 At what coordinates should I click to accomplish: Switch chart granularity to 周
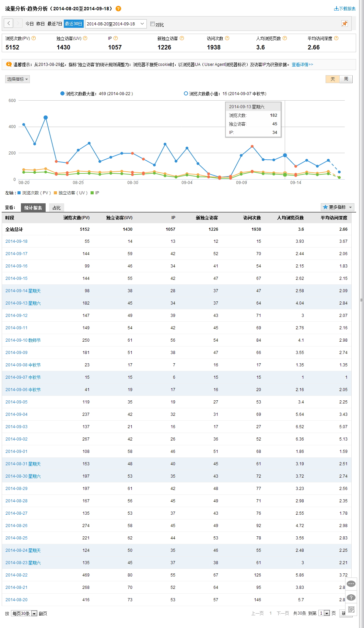click(346, 79)
